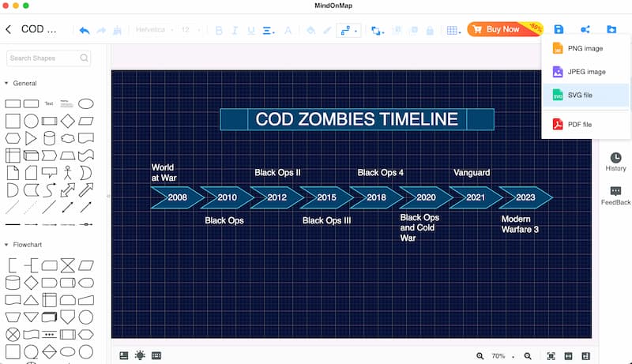Image resolution: width=632 pixels, height=364 pixels.
Task: Undo the last action
Action: 85,30
